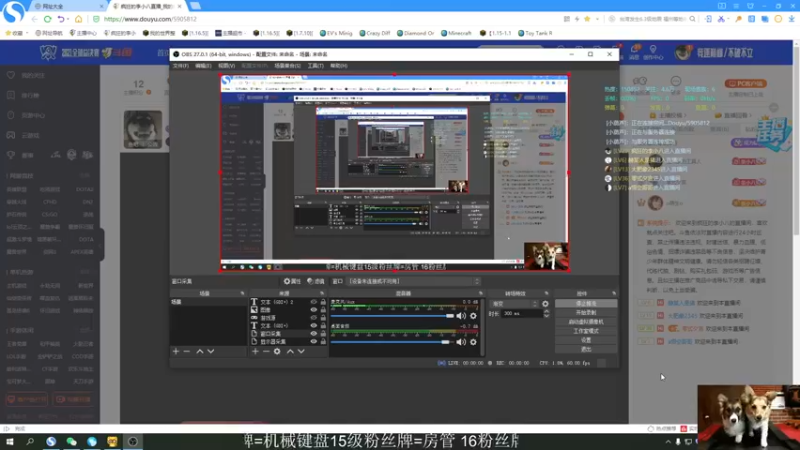Screen dimensions: 800x450
Task: Remove selected scene with minus icon
Action: click(187, 352)
